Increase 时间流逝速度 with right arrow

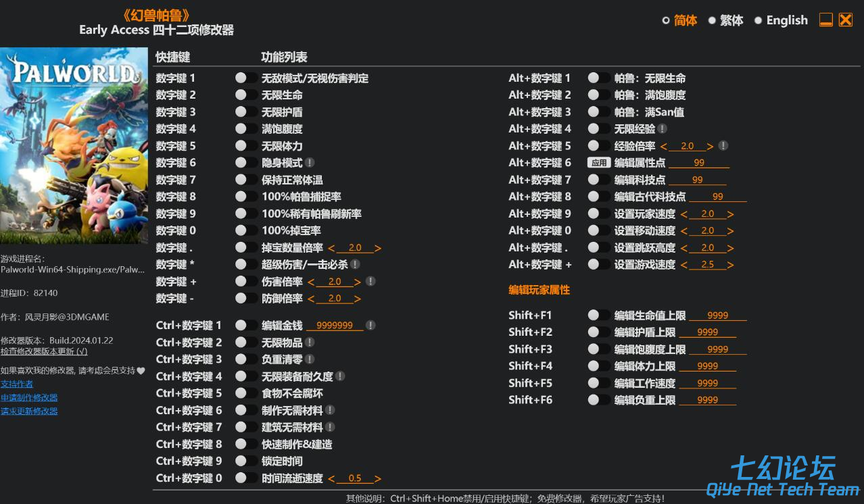pos(378,478)
